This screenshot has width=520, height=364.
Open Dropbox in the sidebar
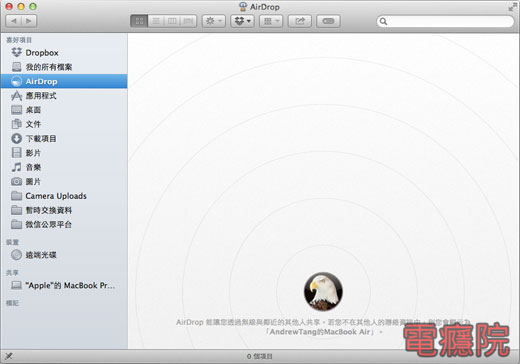point(64,53)
